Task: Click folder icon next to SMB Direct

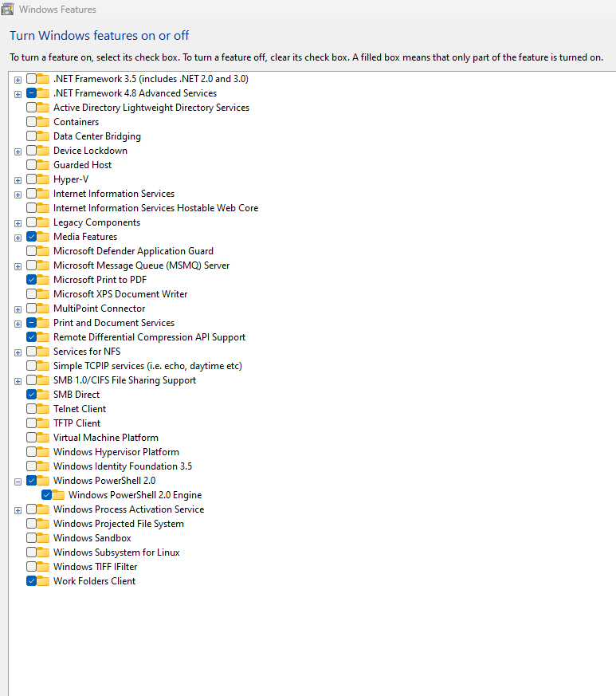Action: (x=43, y=395)
